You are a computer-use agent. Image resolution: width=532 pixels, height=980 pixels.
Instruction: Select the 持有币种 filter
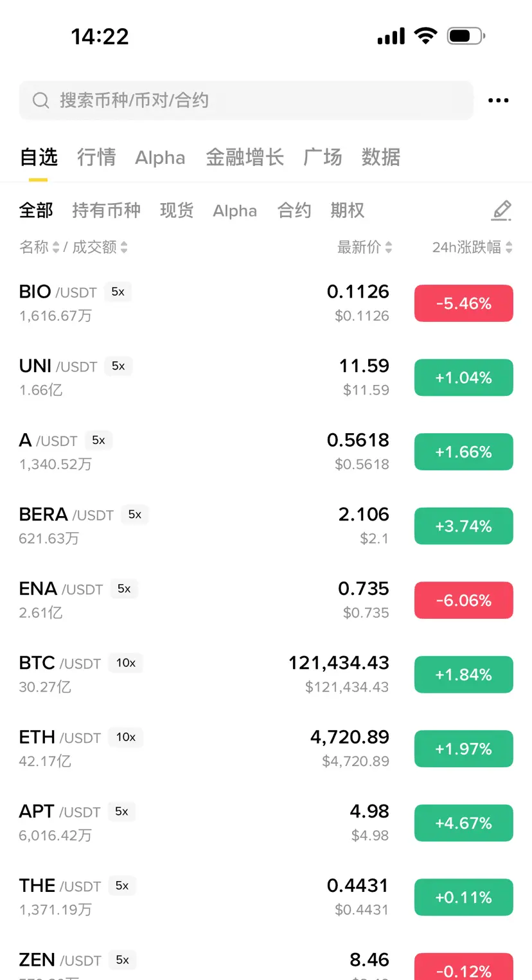click(x=106, y=211)
